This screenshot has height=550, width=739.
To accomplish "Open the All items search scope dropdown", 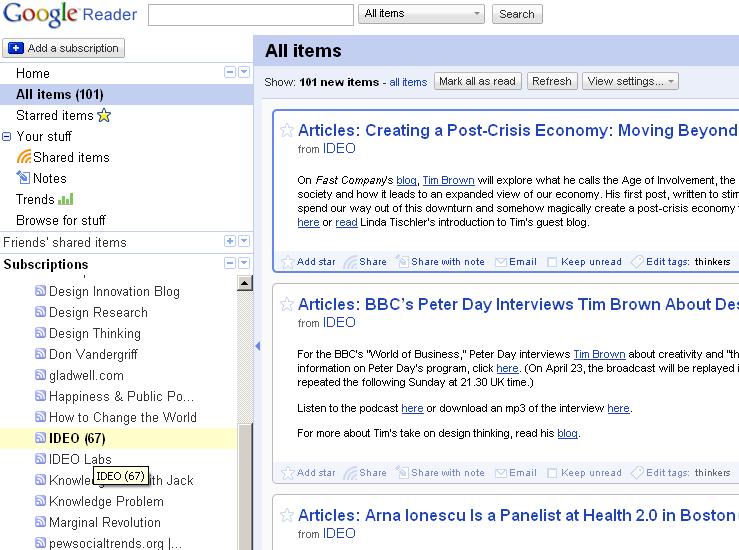I will (x=421, y=14).
